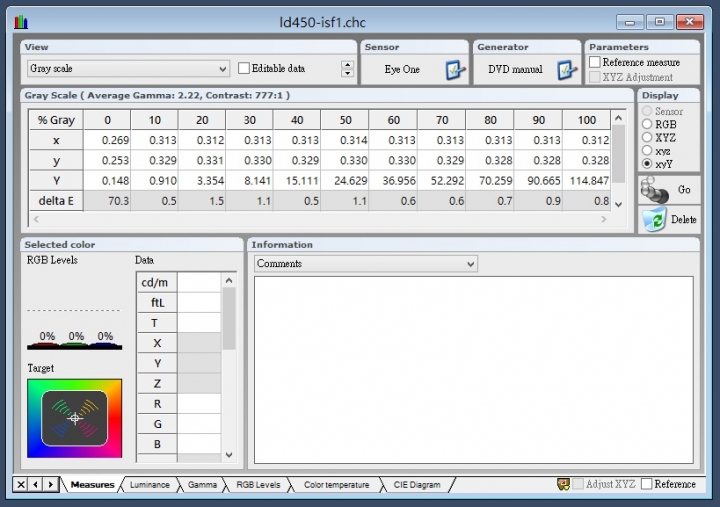Click the Go measurement spheres icon
Viewport: 720px width, 507px height.
coord(654,190)
